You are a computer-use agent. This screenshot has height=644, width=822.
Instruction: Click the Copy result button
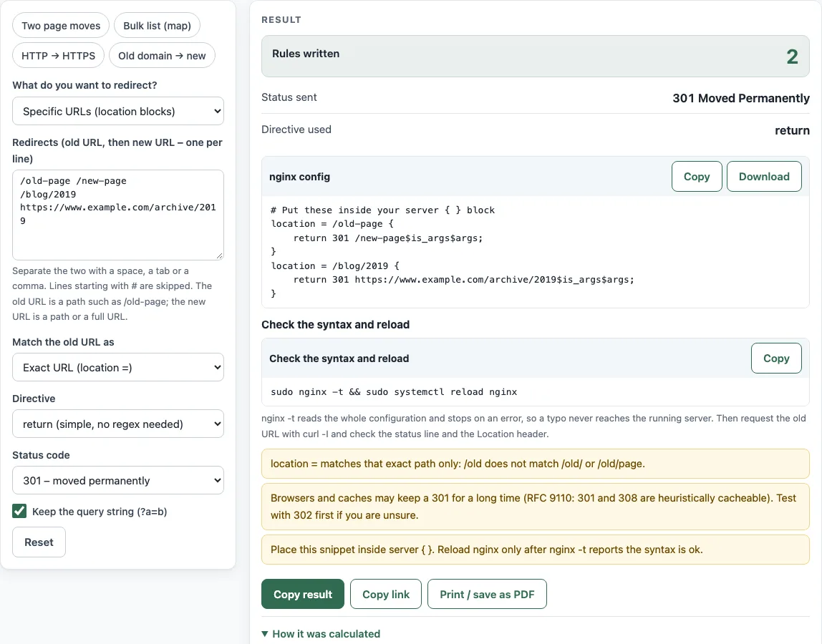[x=302, y=594]
